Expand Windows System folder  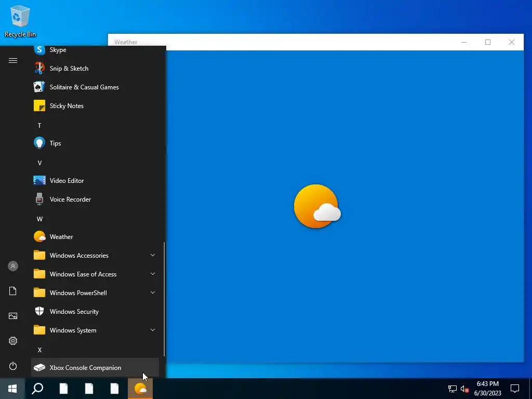[x=95, y=330]
